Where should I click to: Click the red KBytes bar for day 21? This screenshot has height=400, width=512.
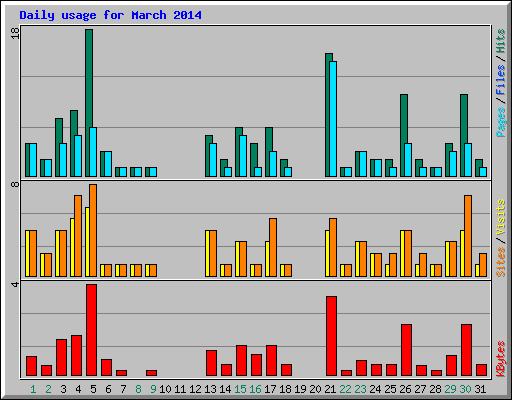point(332,336)
